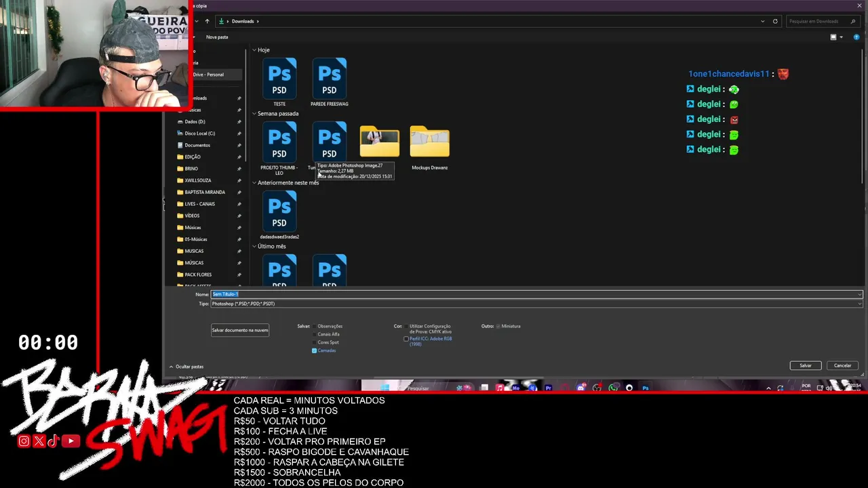Screen dimensions: 868x488
Task: Refresh the Downloads folder listing
Action: pyautogui.click(x=775, y=21)
